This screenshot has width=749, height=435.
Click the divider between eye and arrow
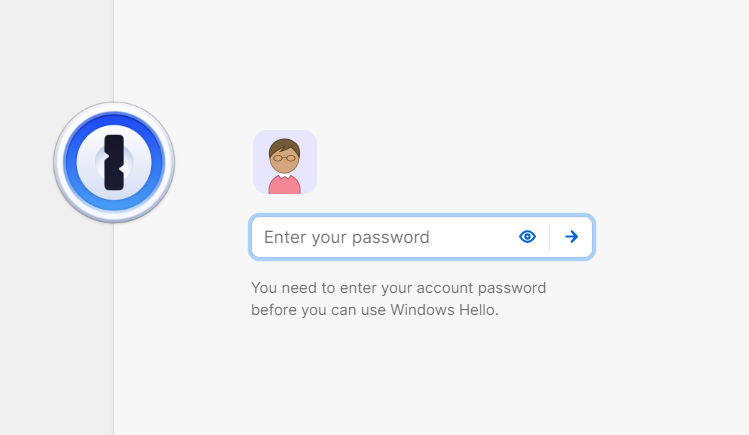[549, 237]
